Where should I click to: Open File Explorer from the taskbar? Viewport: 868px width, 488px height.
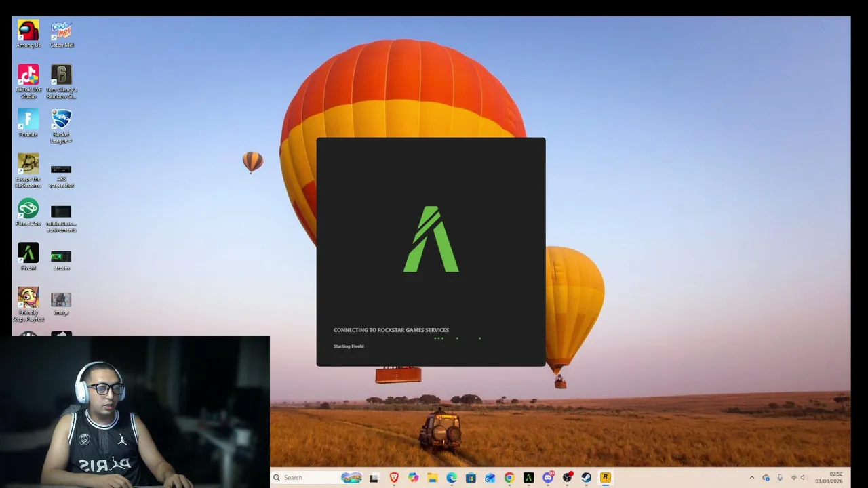[432, 478]
